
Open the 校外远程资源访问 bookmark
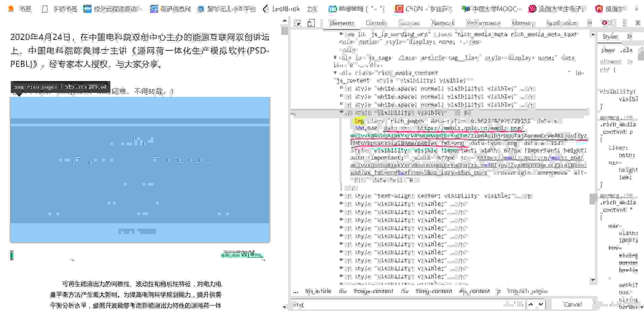pos(113,9)
